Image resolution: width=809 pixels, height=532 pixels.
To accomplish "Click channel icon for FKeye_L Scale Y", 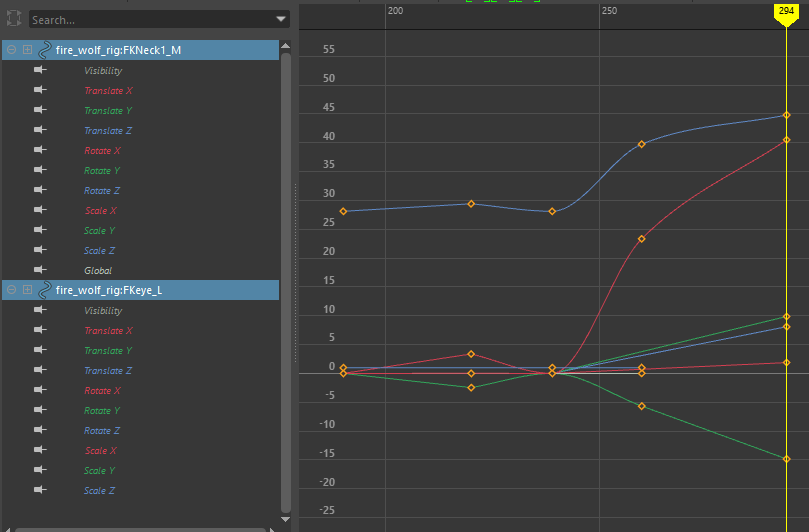I will click(40, 470).
